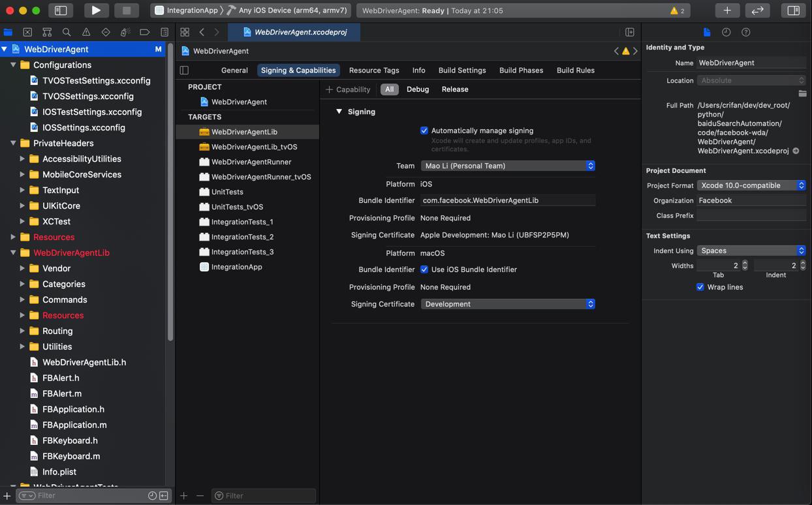Image resolution: width=812 pixels, height=505 pixels.
Task: Toggle Automatically manage signing checkbox
Action: tap(424, 130)
